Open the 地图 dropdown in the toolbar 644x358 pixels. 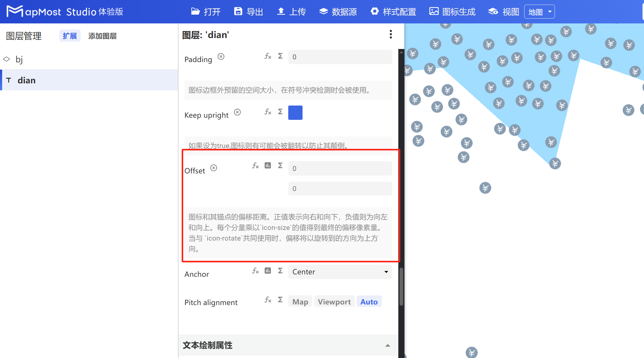tap(539, 11)
